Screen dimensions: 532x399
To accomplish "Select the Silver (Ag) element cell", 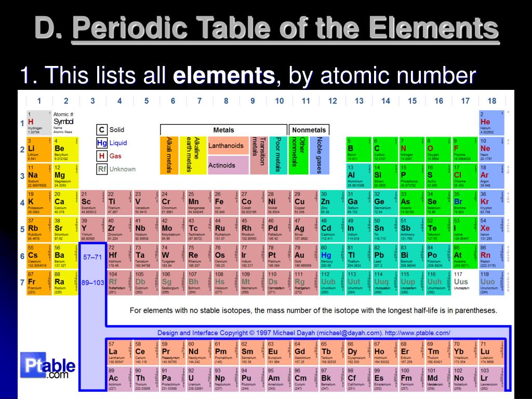I will [x=305, y=229].
